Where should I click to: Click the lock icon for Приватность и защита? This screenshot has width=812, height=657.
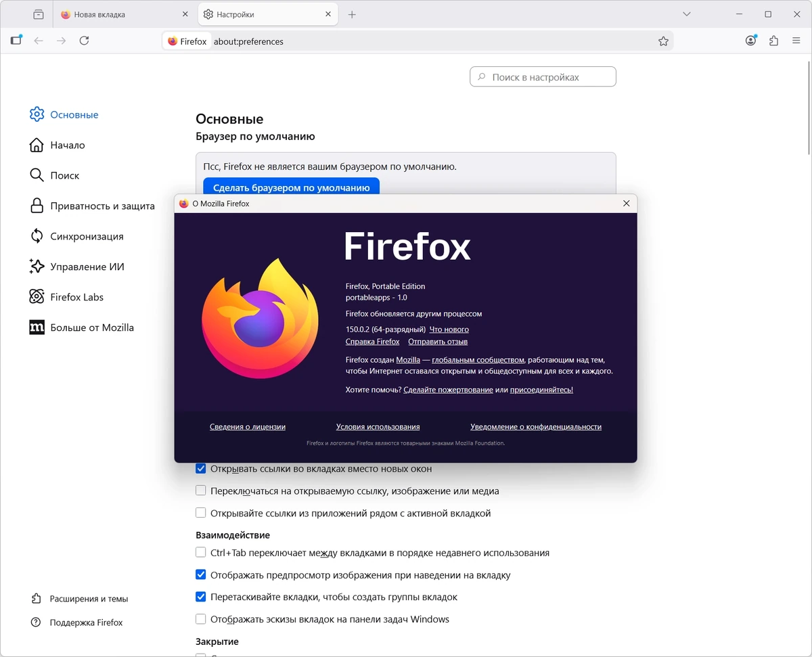pos(37,206)
